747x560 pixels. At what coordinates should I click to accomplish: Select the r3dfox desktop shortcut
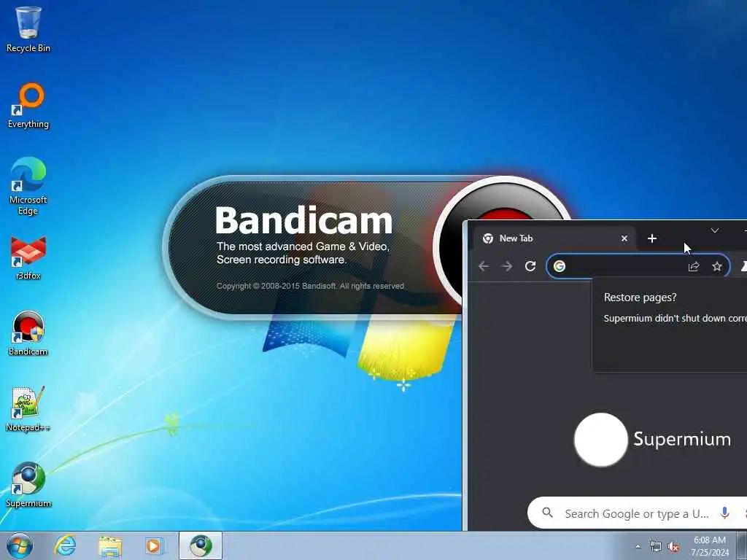point(28,257)
